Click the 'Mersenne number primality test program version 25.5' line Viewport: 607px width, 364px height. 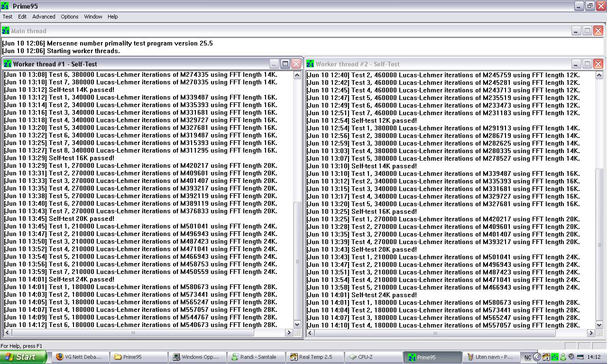coord(107,43)
